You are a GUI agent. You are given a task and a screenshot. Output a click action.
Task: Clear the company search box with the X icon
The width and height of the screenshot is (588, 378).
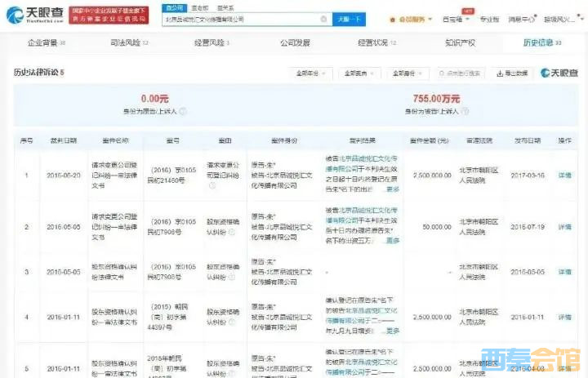pos(324,19)
